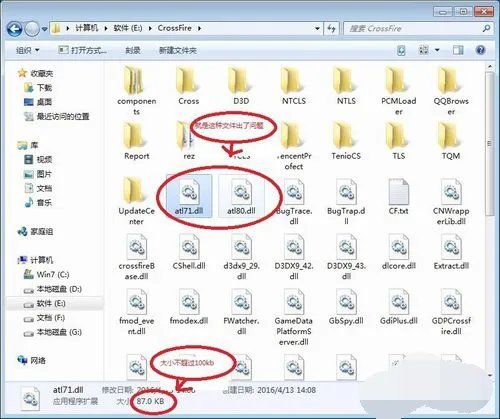Select the atl80.dll file
Image resolution: width=500 pixels, height=419 pixels.
point(241,196)
